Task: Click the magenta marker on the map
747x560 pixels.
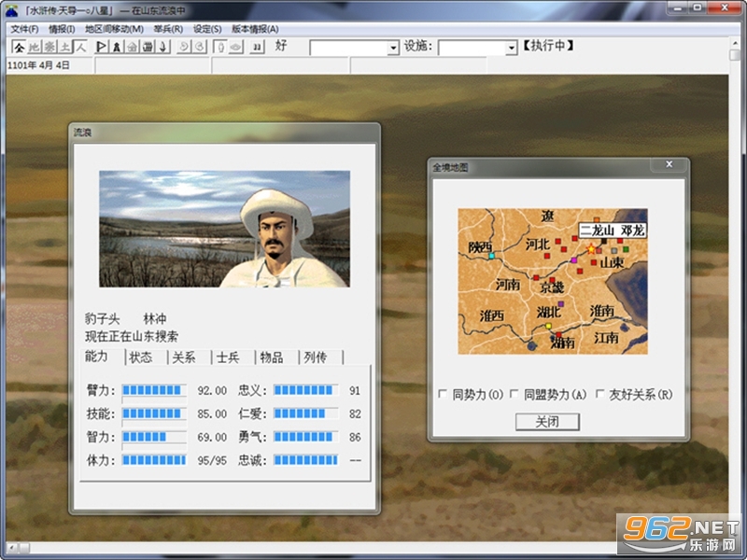Action: coord(574,260)
